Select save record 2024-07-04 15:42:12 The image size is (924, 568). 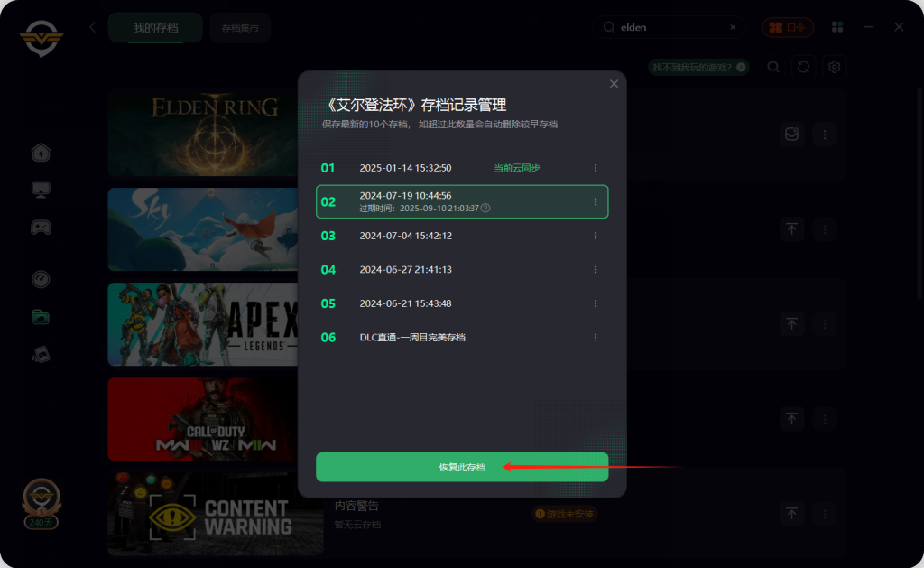[462, 236]
